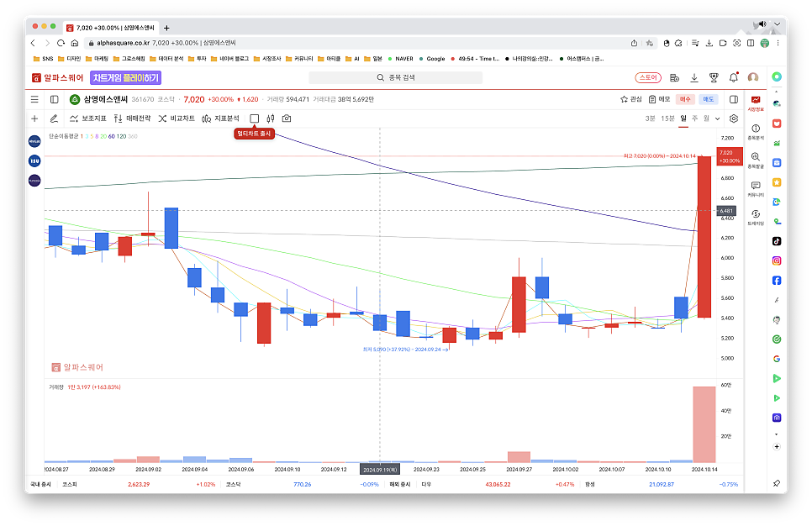Image resolution: width=812 pixels, height=526 pixels.
Task: Open chart settings gear icon
Action: click(734, 118)
